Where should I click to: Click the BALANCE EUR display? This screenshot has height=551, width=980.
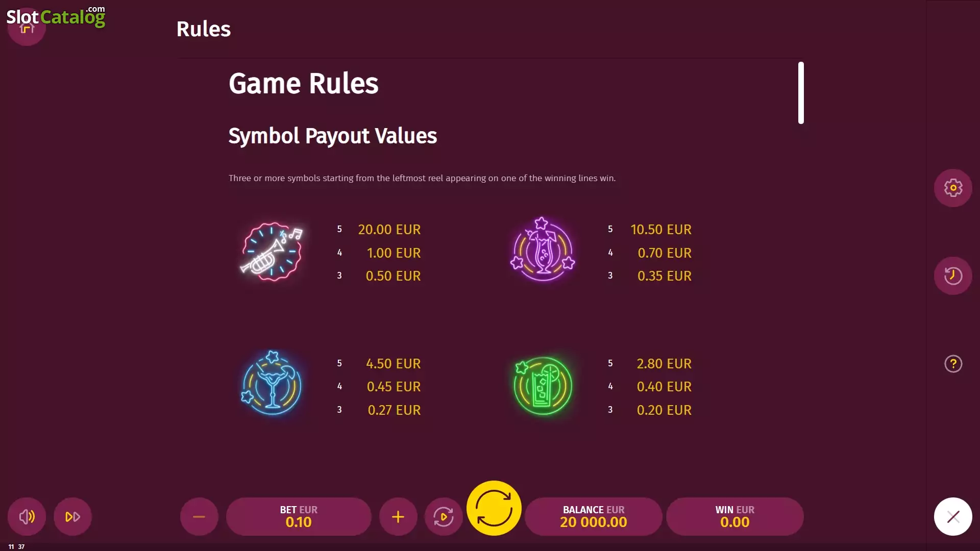594,517
